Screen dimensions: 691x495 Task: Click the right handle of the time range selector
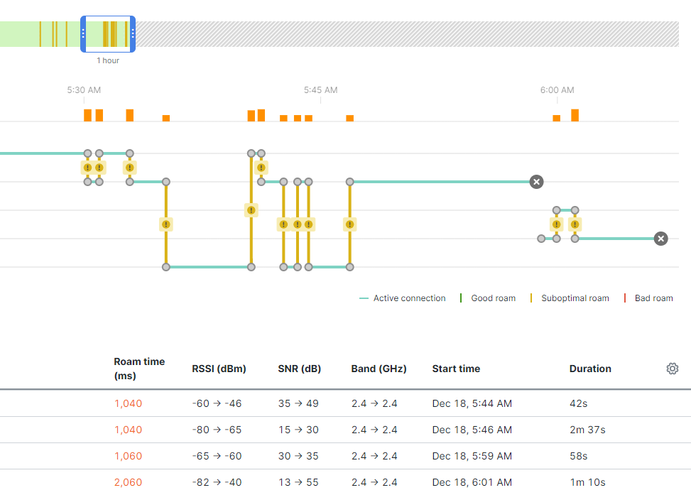(x=132, y=34)
